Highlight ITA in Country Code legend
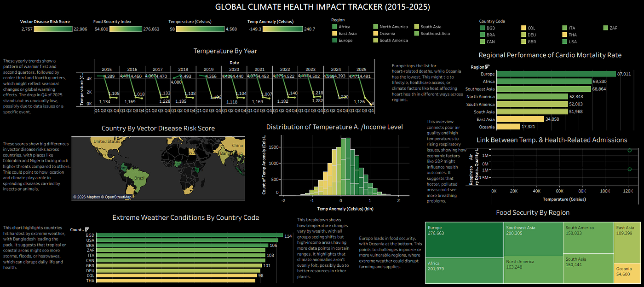 564,28
